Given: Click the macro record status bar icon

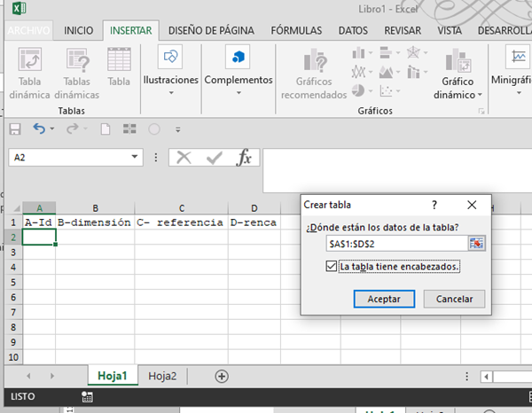Looking at the screenshot, I should [87, 397].
